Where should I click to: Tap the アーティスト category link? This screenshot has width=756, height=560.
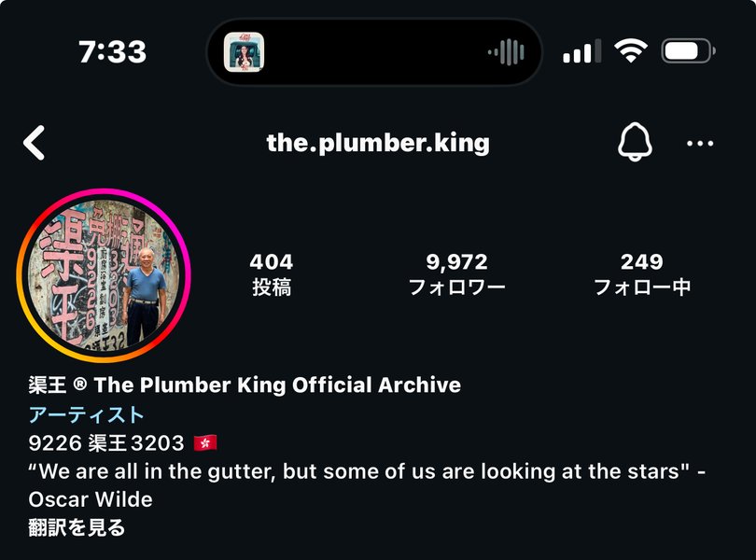86,414
